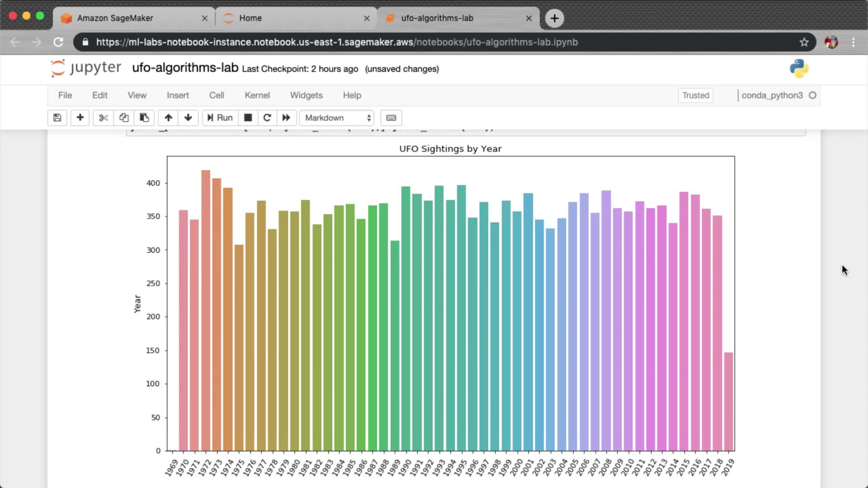Insert a cell below with the plus icon
Image resolution: width=868 pixels, height=488 pixels.
point(80,118)
